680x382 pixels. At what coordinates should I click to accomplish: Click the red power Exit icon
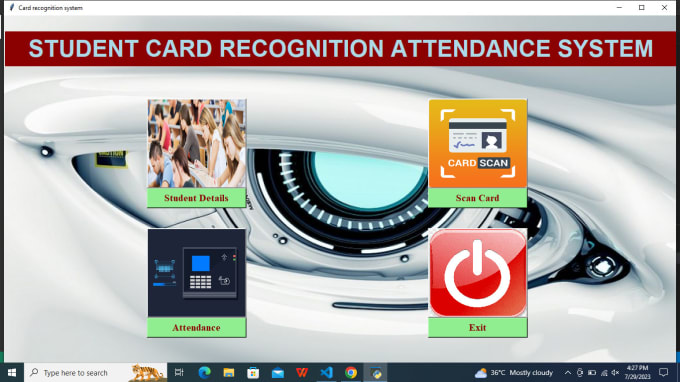[478, 273]
